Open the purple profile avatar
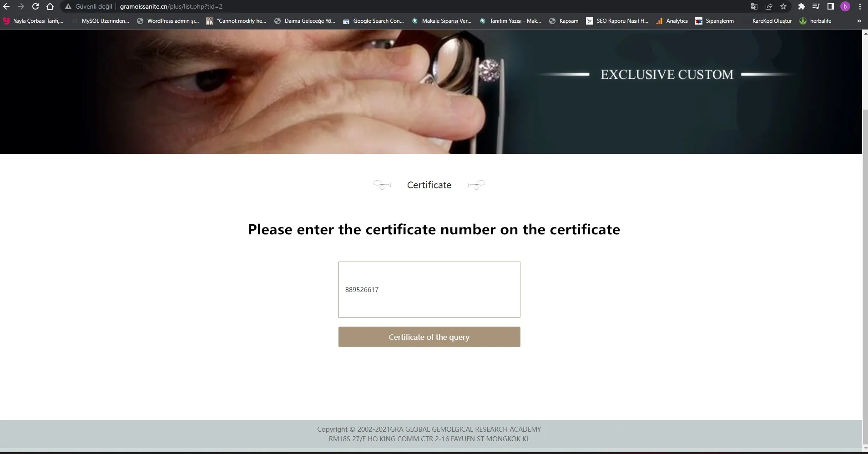The width and height of the screenshot is (868, 454). pos(845,6)
